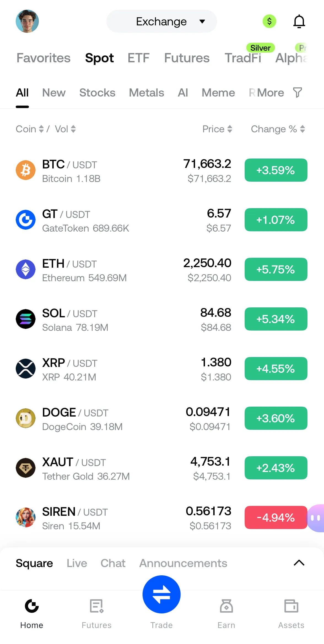Toggle sort by Vol
Screen dimensions: 324x644
point(65,129)
